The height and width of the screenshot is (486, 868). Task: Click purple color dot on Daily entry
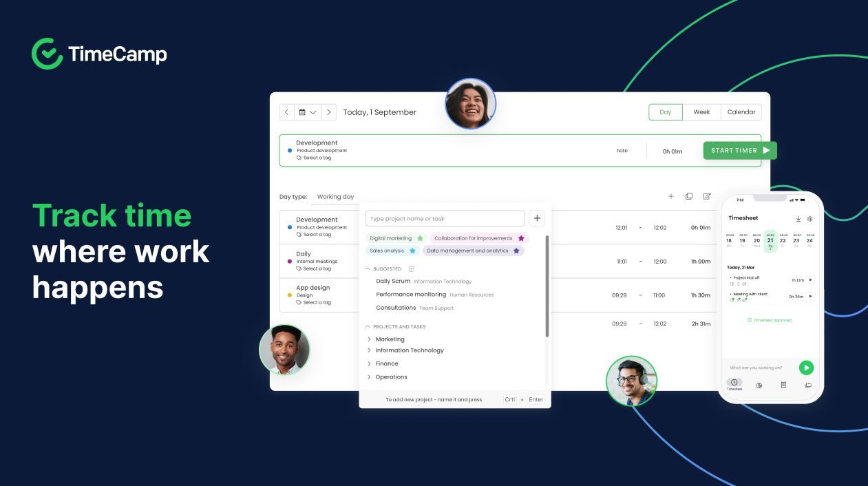[x=290, y=262]
